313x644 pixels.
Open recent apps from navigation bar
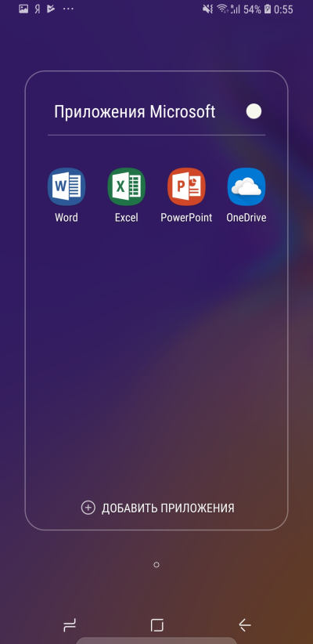point(70,625)
